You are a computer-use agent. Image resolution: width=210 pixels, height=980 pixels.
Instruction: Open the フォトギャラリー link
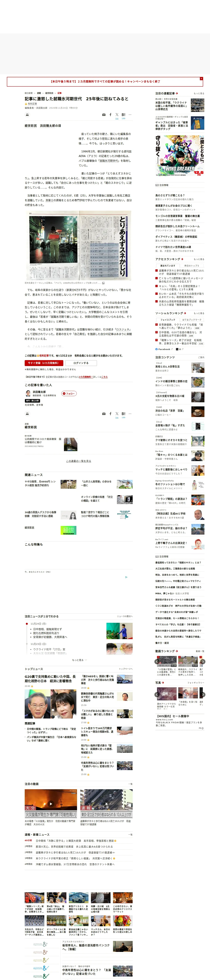click(x=196, y=683)
